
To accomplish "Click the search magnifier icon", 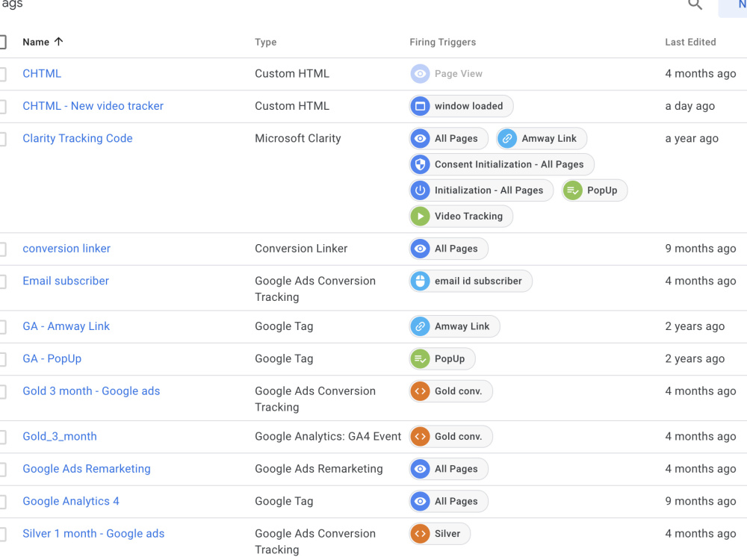I will pos(695,4).
